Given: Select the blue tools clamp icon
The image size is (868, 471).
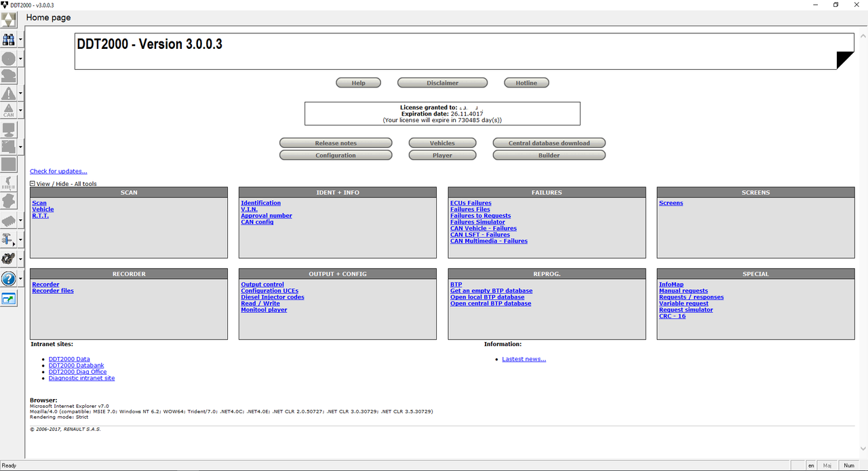Looking at the screenshot, I should (8, 239).
